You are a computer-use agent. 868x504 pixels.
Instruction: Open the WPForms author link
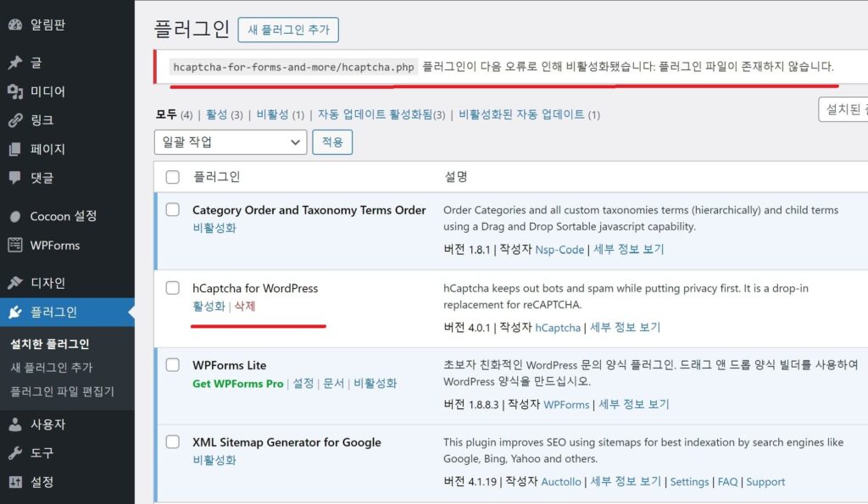(x=566, y=404)
